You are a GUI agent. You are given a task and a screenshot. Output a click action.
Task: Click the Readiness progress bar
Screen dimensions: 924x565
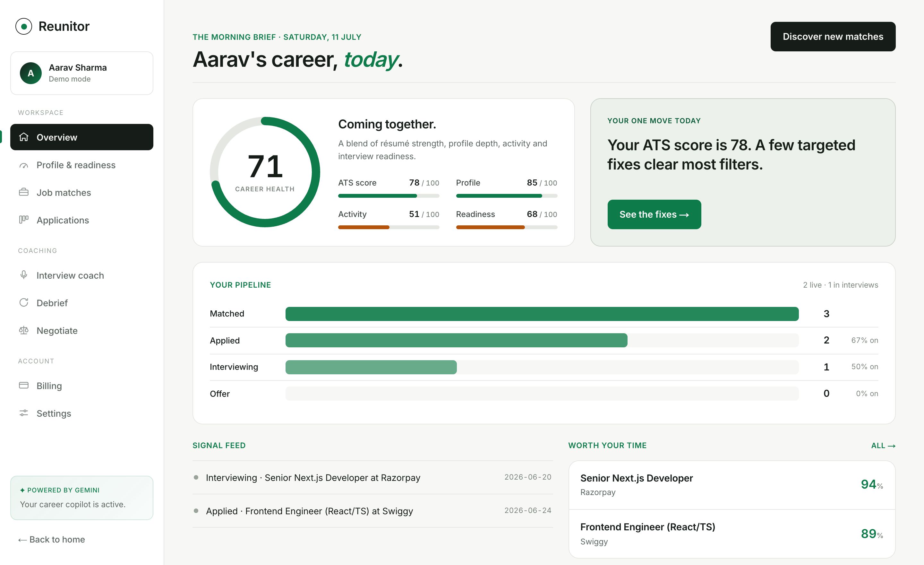(507, 227)
